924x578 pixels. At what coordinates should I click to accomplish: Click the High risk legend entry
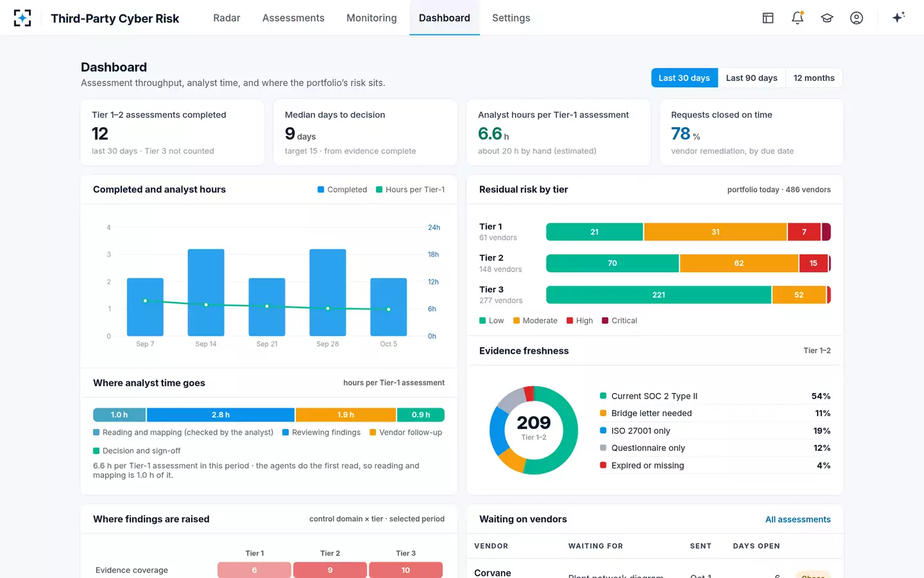[x=580, y=320]
